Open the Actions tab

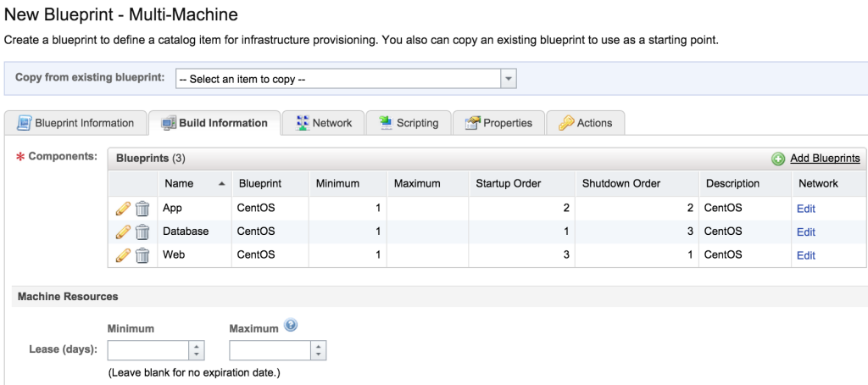click(x=585, y=123)
